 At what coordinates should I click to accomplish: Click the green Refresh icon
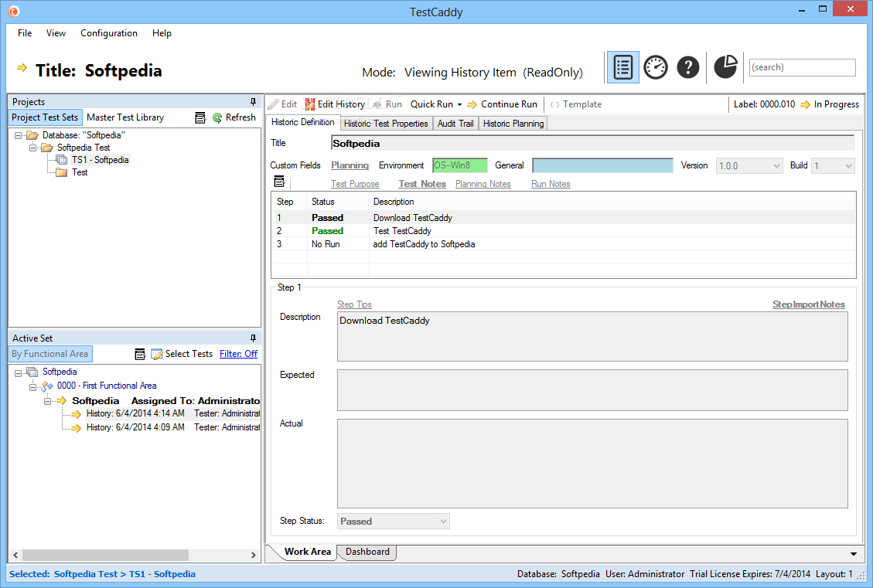coord(217,117)
